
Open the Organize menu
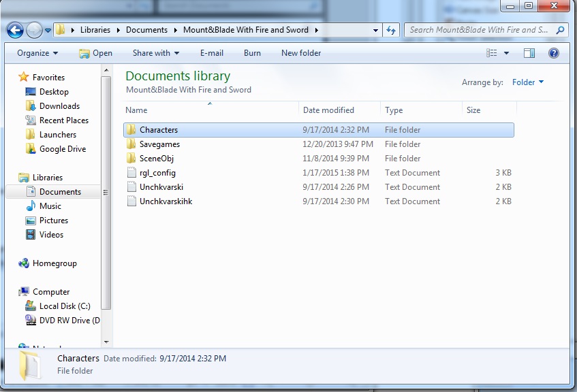coord(37,53)
